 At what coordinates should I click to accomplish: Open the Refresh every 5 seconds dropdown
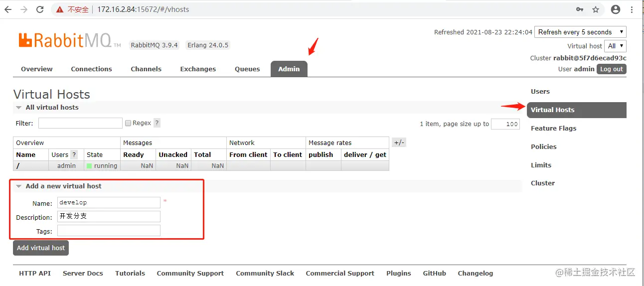point(580,32)
